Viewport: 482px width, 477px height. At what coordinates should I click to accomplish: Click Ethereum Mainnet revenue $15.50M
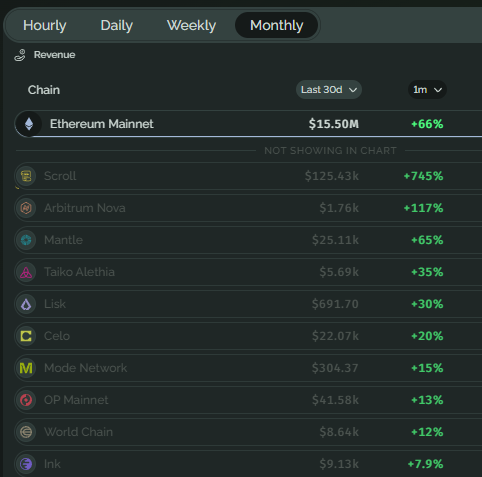point(334,124)
